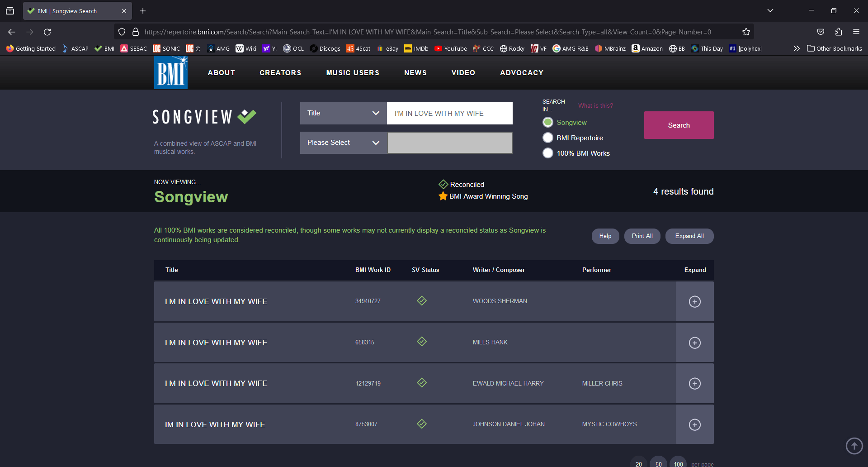Open the Discogs bookmark
The height and width of the screenshot is (467, 868).
tap(325, 48)
